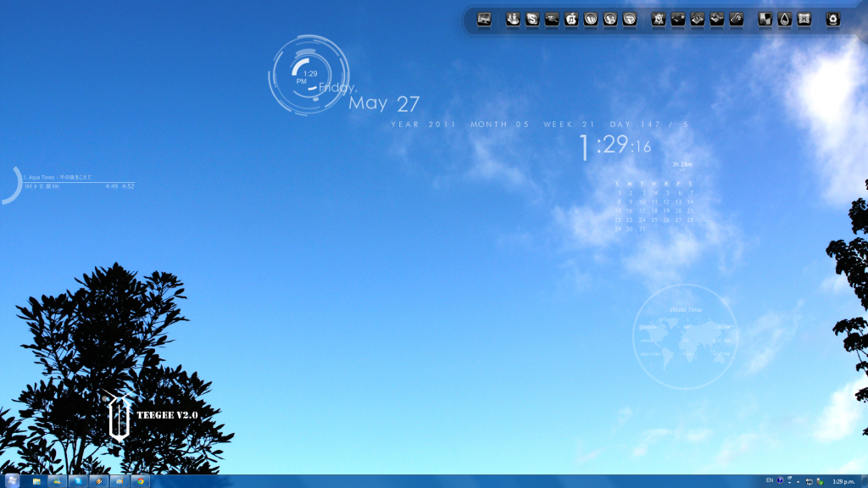Click the Skype taskbar button
Screen dimensions: 868x488
click(78, 481)
